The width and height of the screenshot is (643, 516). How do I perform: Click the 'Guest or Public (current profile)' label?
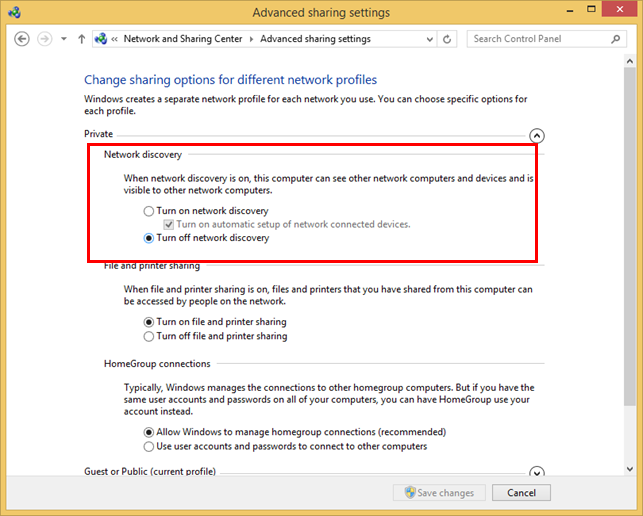(150, 471)
